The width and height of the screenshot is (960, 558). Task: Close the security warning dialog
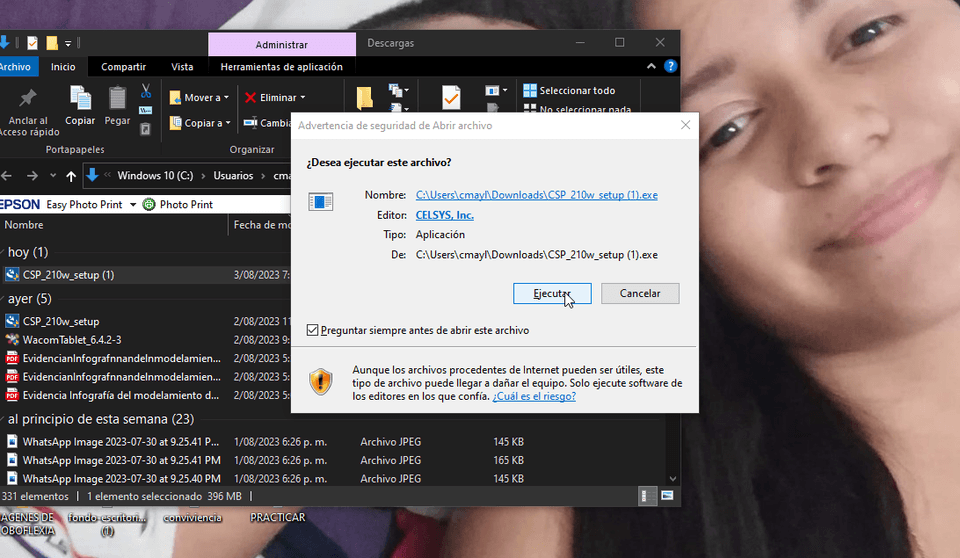686,125
